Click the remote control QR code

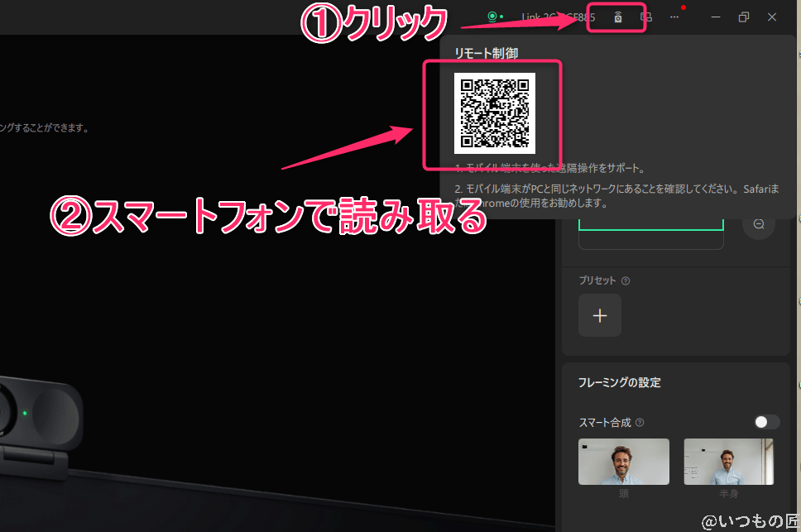495,113
